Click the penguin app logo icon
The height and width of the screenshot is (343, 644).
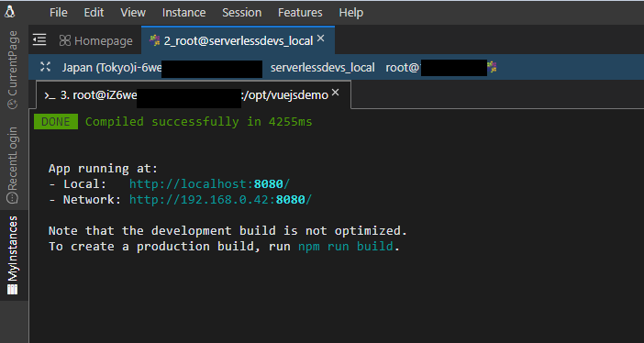tap(10, 12)
